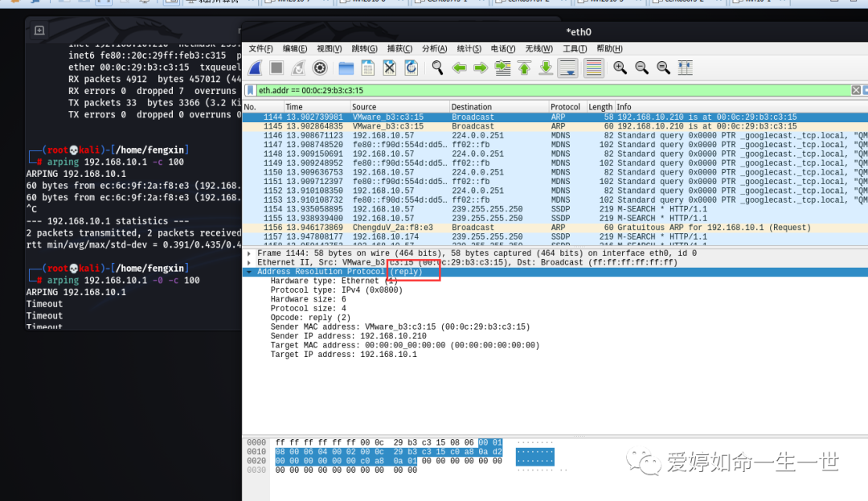Screen dimensions: 868x501
Task: Click the start capture shark fin icon
Action: (x=255, y=68)
